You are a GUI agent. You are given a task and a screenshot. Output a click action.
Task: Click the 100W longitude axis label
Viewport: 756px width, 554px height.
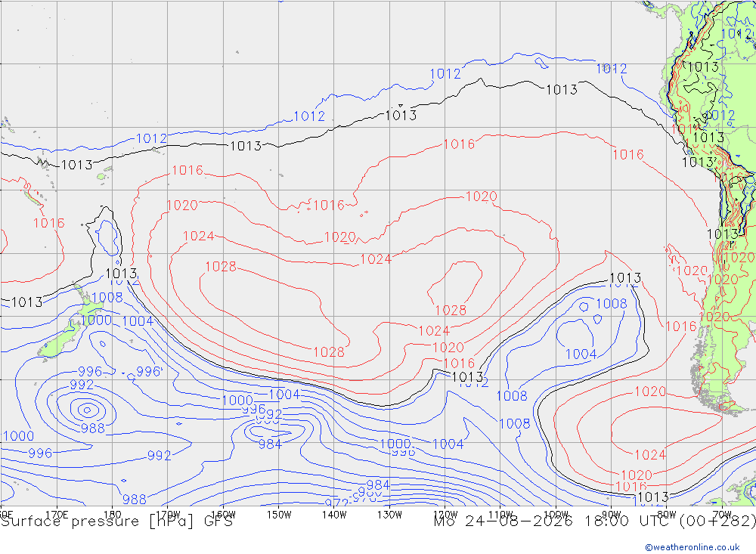pos(556,515)
